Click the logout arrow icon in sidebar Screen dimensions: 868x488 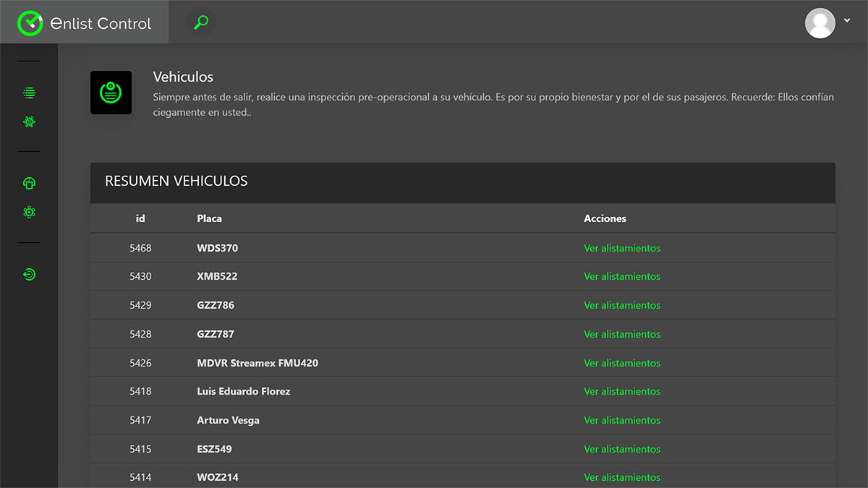(x=29, y=275)
